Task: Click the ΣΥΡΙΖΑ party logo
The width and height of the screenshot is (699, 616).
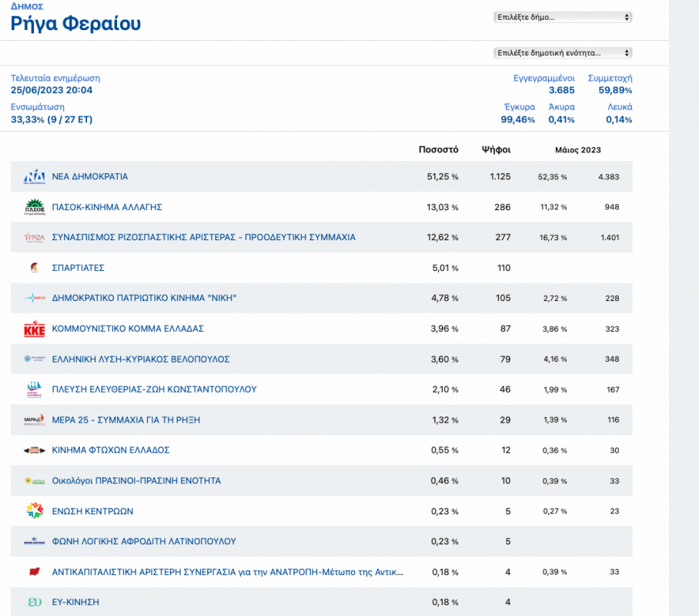Action: pos(35,237)
